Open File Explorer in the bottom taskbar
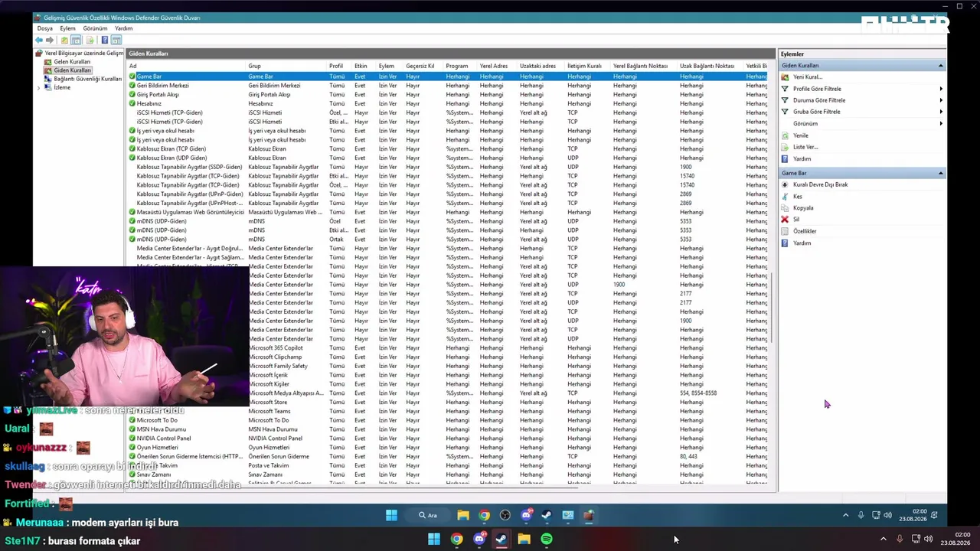Viewport: 980px width, 551px height. point(524,540)
